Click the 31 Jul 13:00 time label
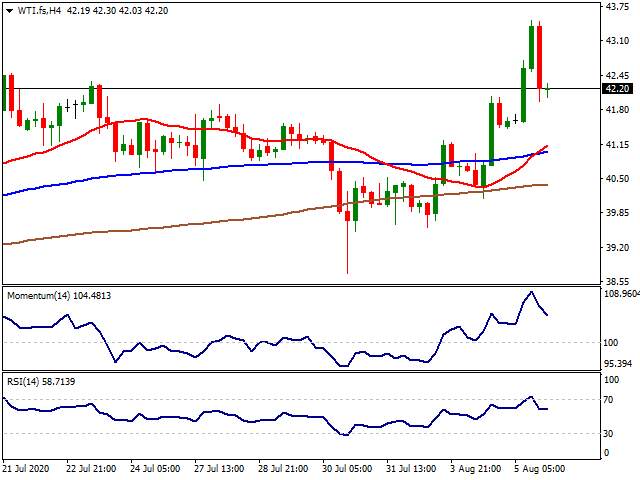Viewport: 640px width, 480px height. click(x=411, y=468)
